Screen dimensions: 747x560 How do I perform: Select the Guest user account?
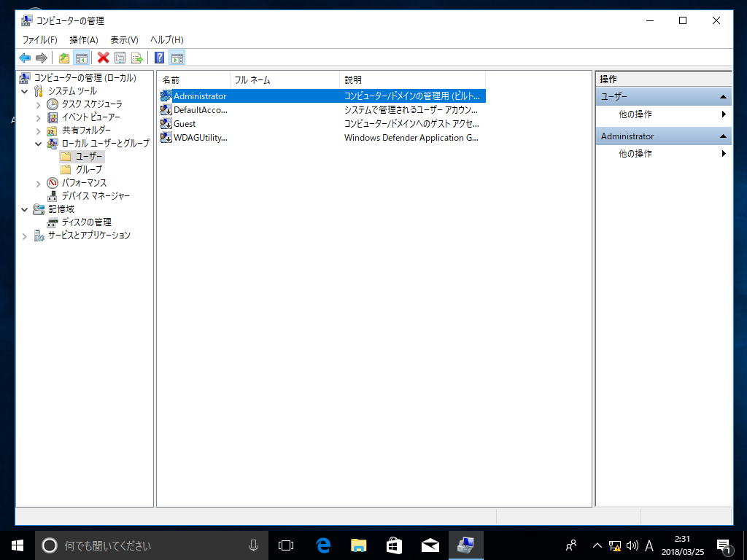[x=185, y=124]
